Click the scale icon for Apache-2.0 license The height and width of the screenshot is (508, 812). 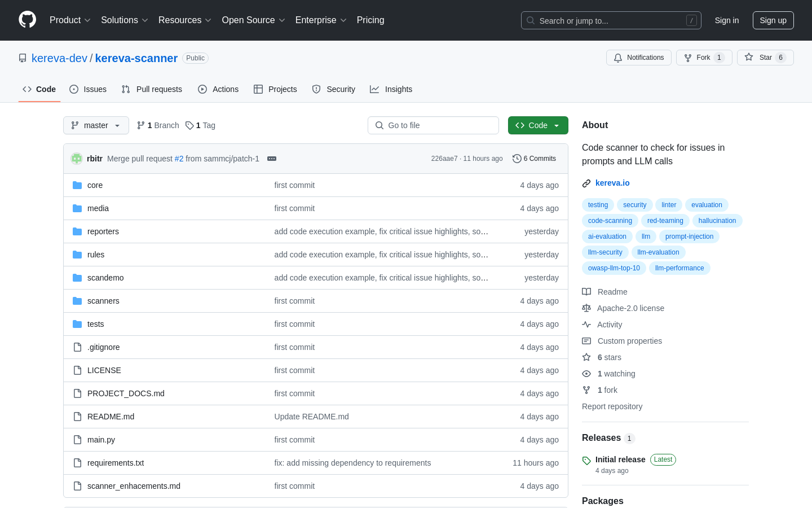586,308
